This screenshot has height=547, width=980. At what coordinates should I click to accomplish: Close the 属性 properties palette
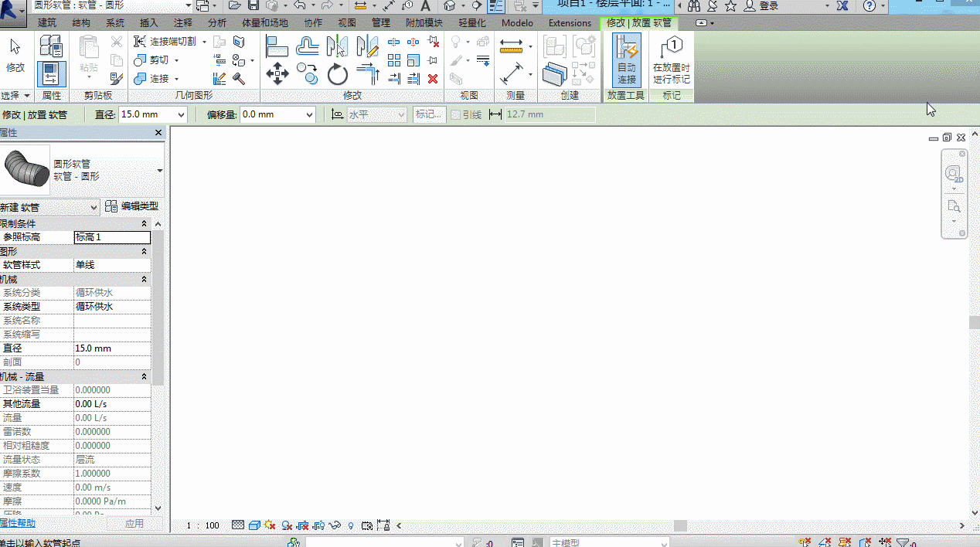(x=158, y=133)
